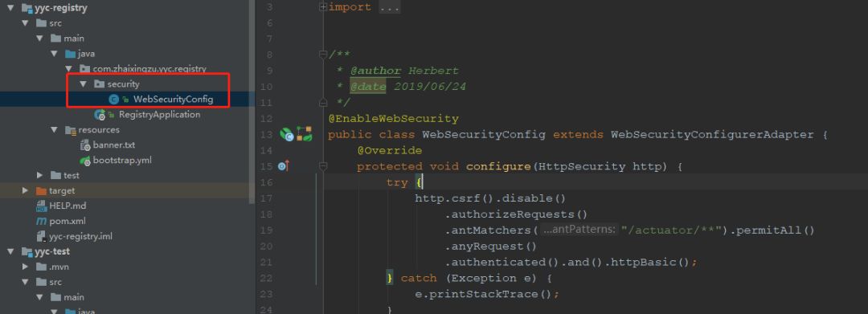Fold the Javadoc comment at line 8
The width and height of the screenshot is (868, 314).
(323, 54)
